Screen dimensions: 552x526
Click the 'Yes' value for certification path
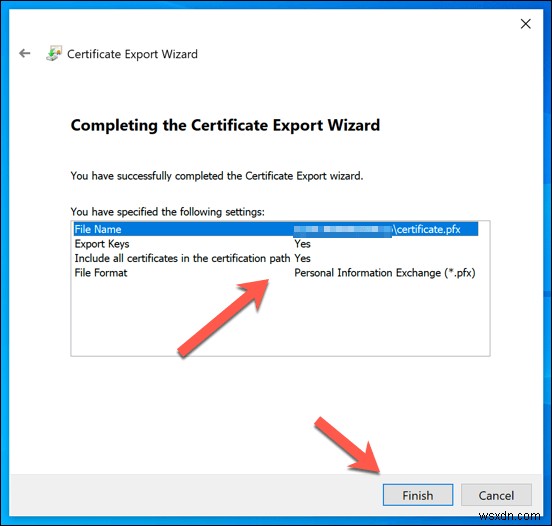click(x=302, y=258)
